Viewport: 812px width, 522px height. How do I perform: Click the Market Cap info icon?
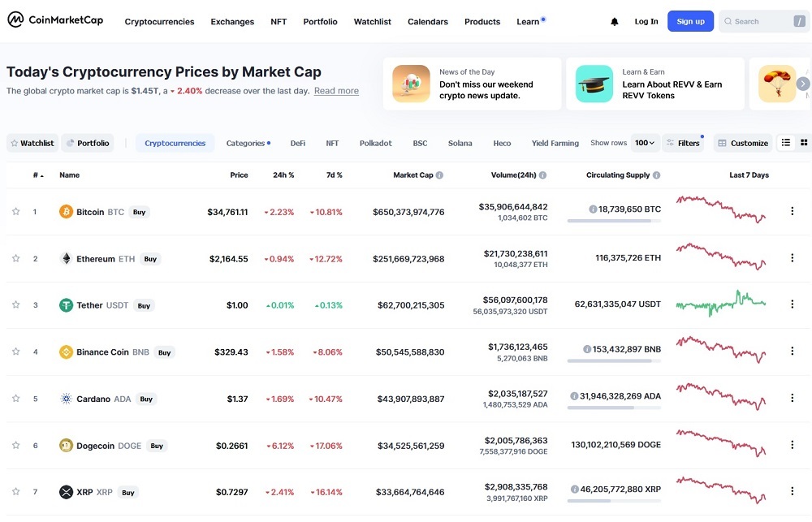(x=439, y=175)
